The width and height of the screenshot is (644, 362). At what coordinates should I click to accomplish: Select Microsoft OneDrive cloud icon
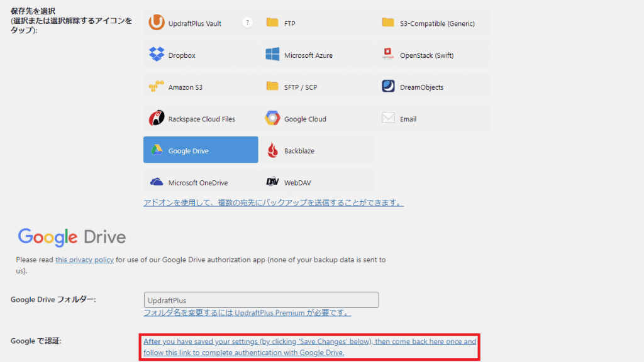pos(157,183)
